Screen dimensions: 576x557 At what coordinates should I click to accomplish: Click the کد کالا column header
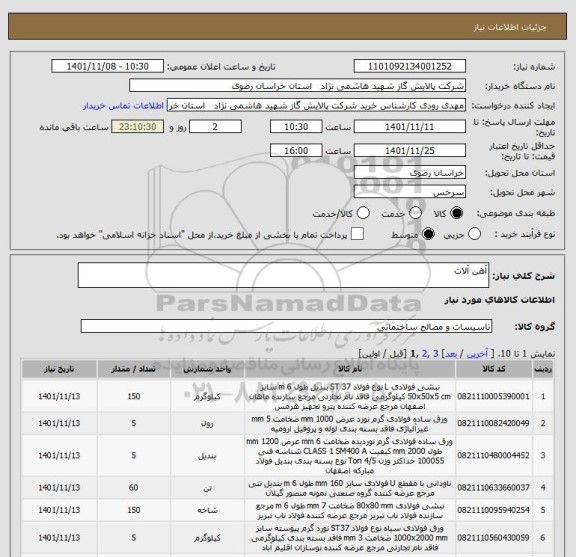tap(494, 369)
